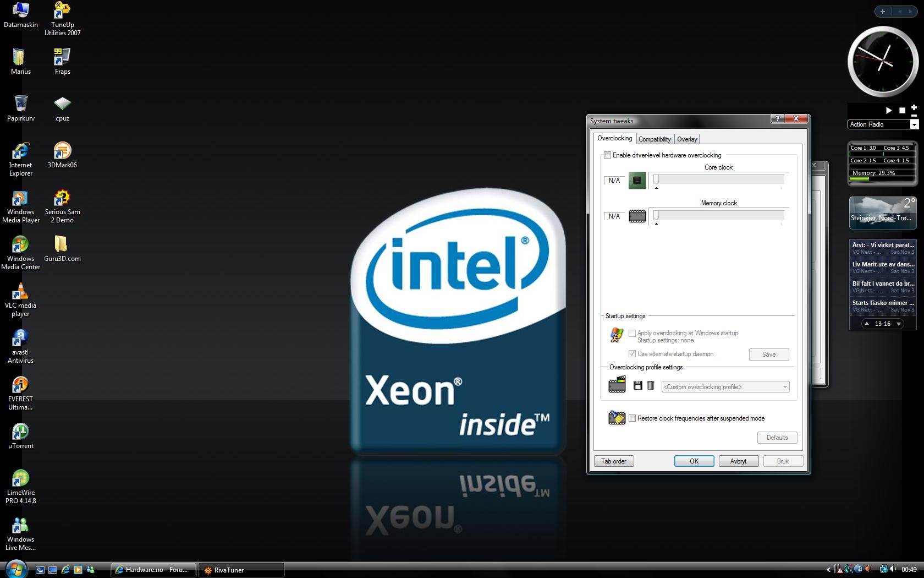This screenshot has height=578, width=924.
Task: Select the Fraps desktop shortcut
Action: (62, 61)
